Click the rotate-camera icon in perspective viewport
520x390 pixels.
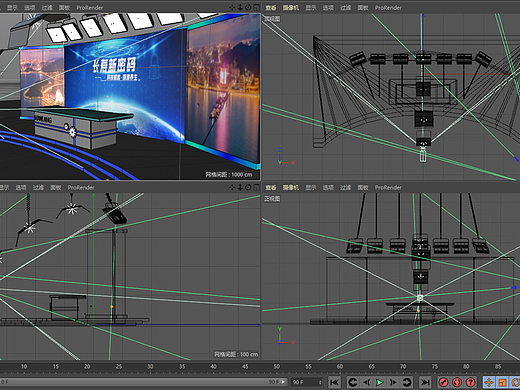click(248, 7)
